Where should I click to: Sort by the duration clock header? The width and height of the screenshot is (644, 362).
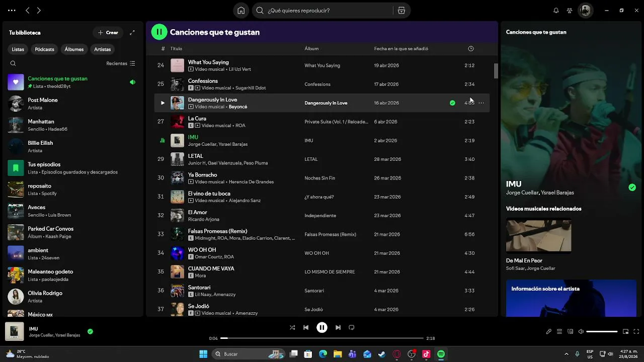471,49
